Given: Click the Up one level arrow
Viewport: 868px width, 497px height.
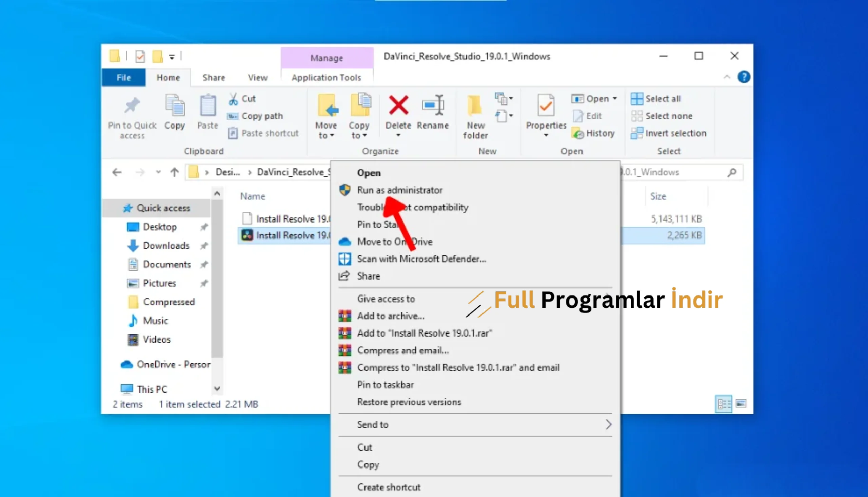Looking at the screenshot, I should (174, 172).
